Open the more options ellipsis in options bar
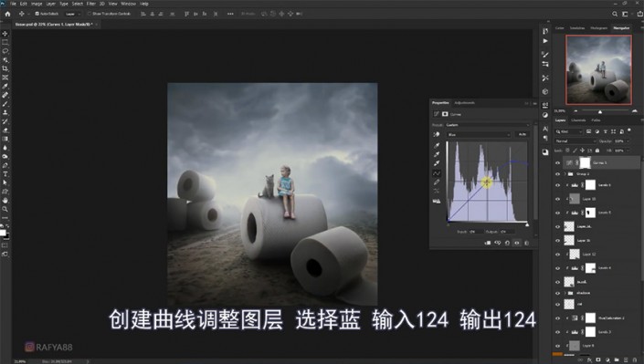The image size is (644, 364). [230, 14]
